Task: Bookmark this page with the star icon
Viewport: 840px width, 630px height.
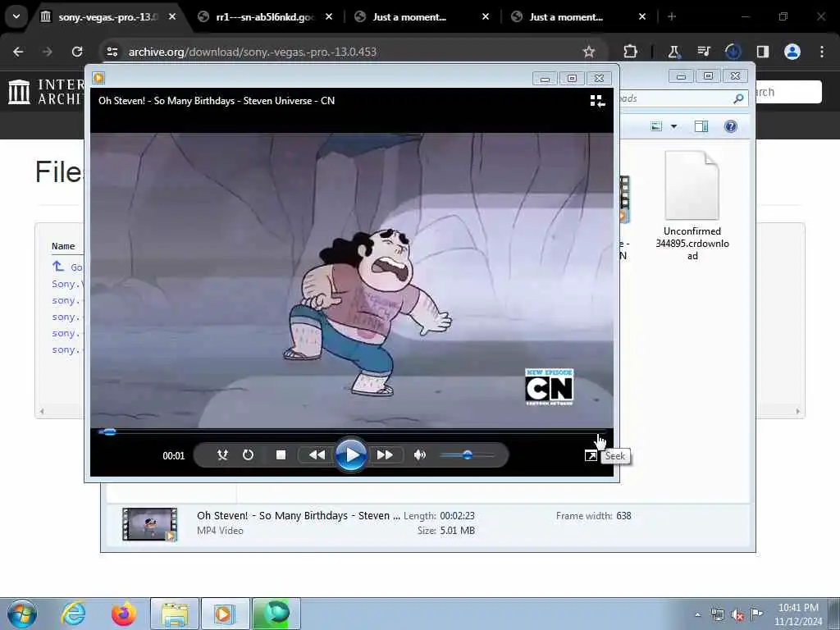Action: (589, 52)
